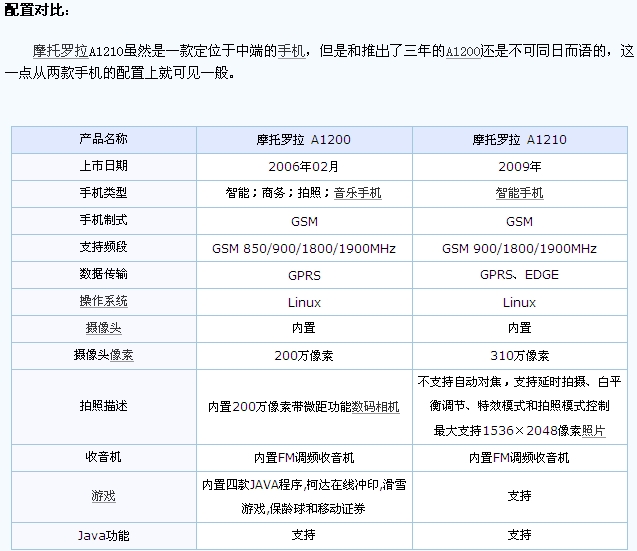Click 支持 in A1200 Java功能 row
Screen dimensions: 637x551
pyautogui.click(x=303, y=535)
